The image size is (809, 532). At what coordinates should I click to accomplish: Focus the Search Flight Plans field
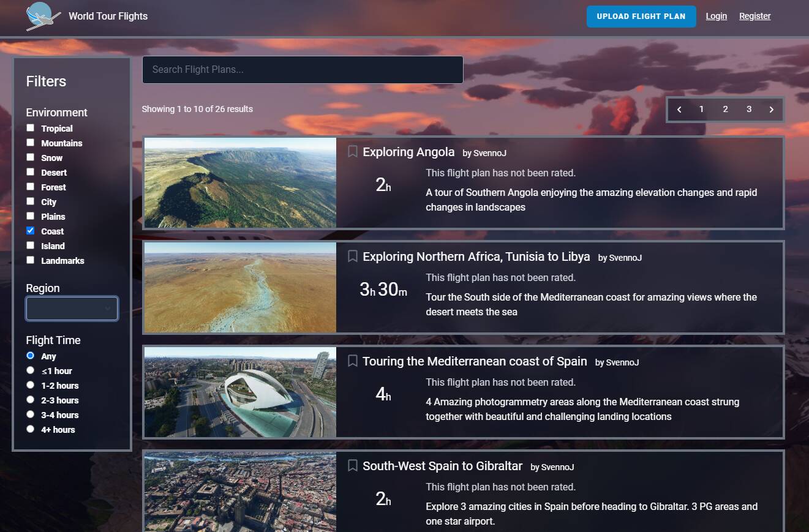point(303,70)
